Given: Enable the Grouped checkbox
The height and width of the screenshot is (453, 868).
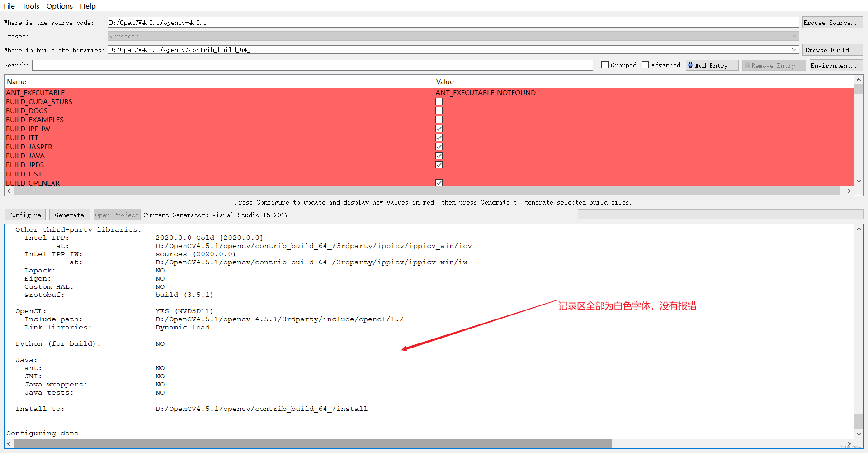Looking at the screenshot, I should pos(605,65).
